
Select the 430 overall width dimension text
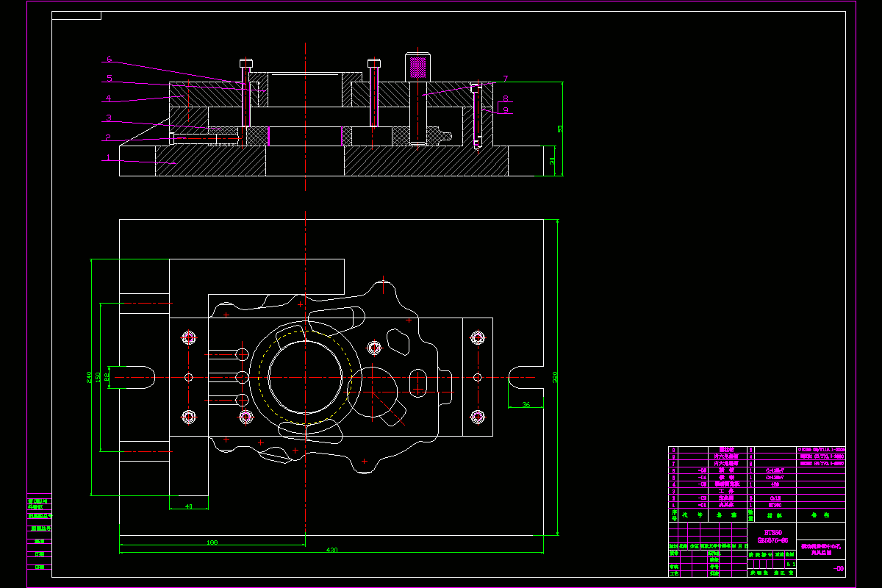[x=331, y=551]
